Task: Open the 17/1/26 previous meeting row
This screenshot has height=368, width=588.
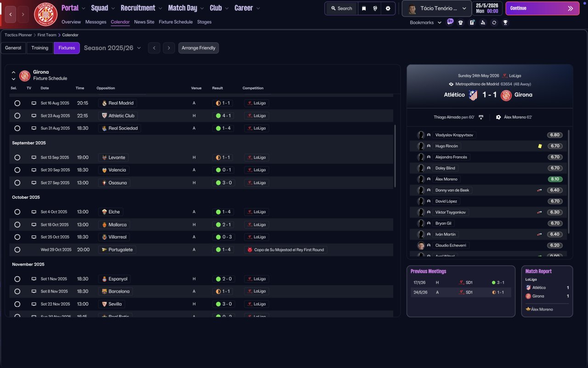Action: coord(461,282)
